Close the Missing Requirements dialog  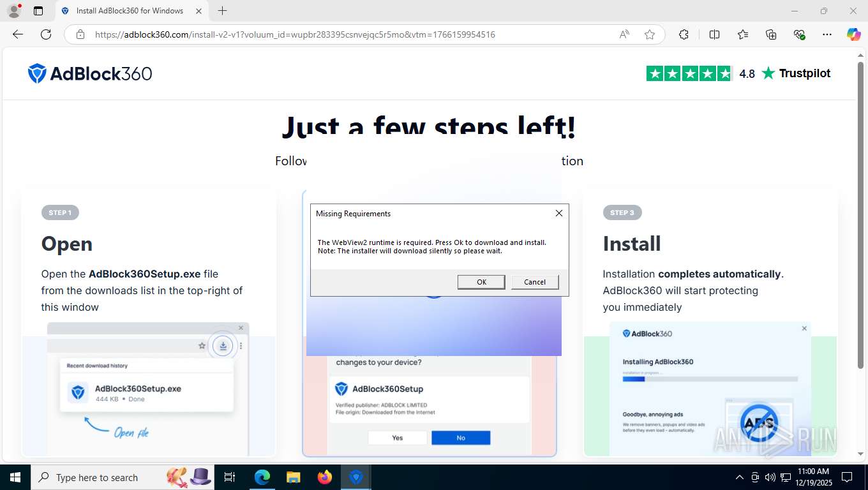click(x=559, y=213)
